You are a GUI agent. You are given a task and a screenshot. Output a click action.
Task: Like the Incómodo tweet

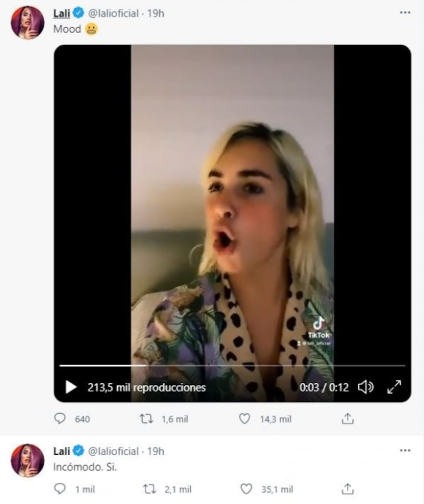(x=247, y=489)
